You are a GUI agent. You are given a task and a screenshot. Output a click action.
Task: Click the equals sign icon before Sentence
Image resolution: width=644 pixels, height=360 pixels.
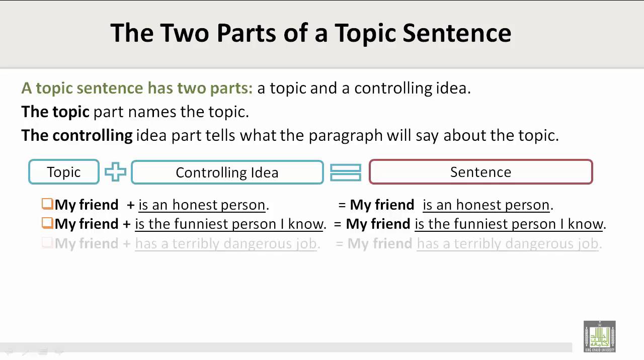coord(346,172)
